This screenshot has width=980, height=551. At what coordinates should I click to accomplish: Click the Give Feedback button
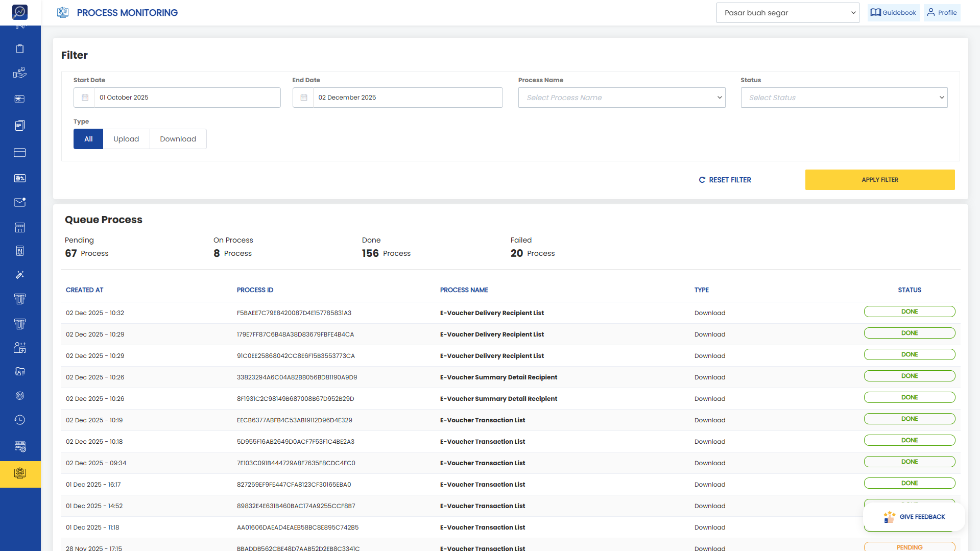tap(914, 517)
